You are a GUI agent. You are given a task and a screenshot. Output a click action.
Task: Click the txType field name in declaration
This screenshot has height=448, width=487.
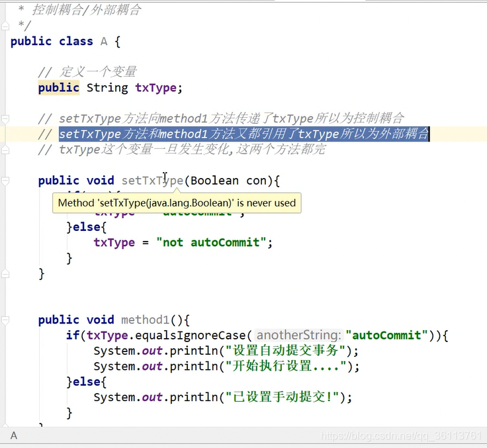[156, 88]
